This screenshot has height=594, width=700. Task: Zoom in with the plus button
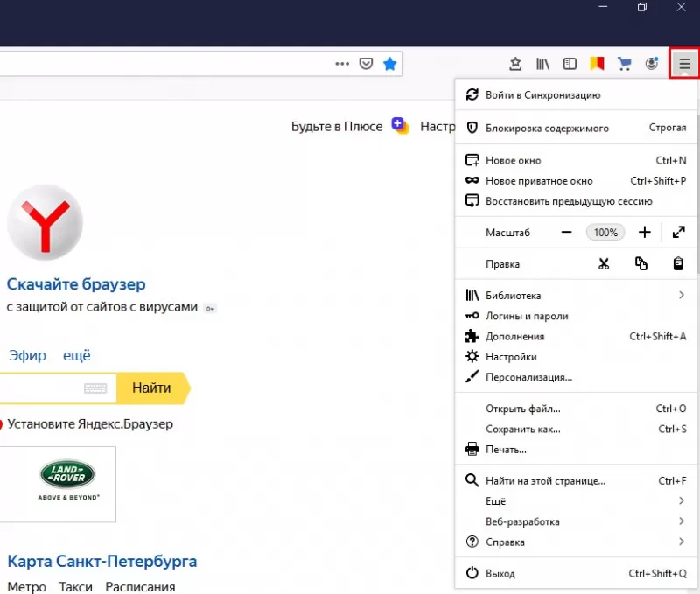coord(644,232)
